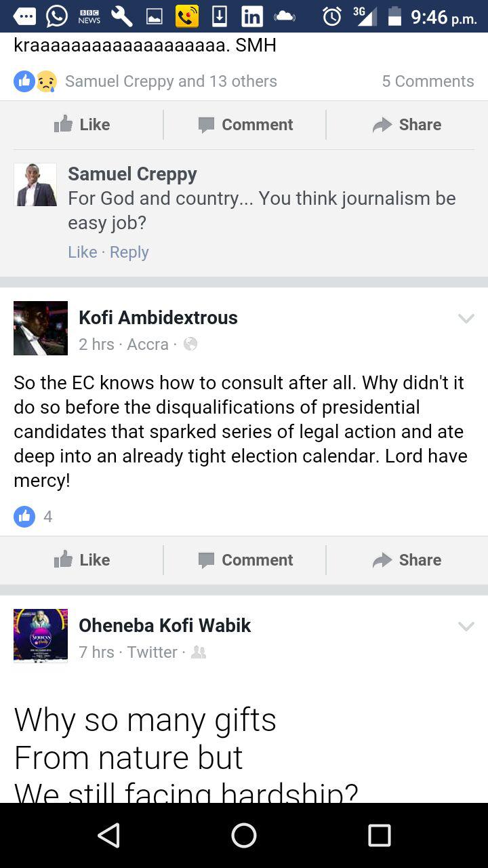This screenshot has height=868, width=488.
Task: Like the top post by tapping Like
Action: point(82,124)
